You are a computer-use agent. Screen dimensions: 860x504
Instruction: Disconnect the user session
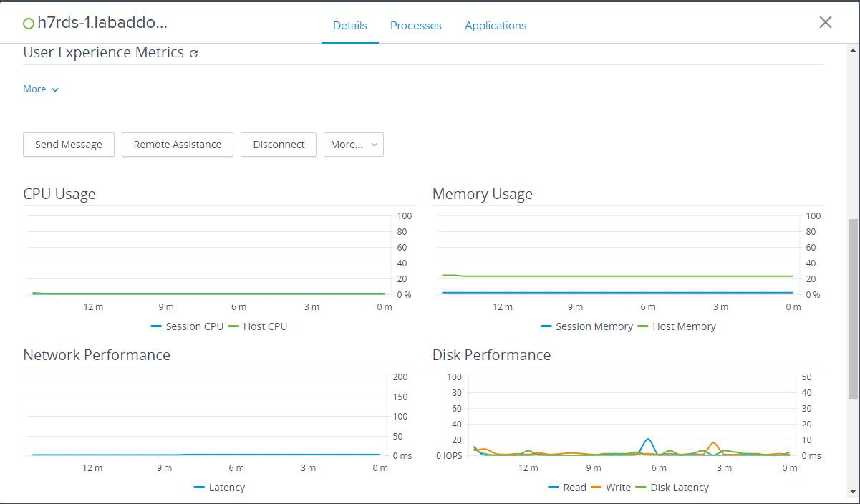click(x=279, y=145)
